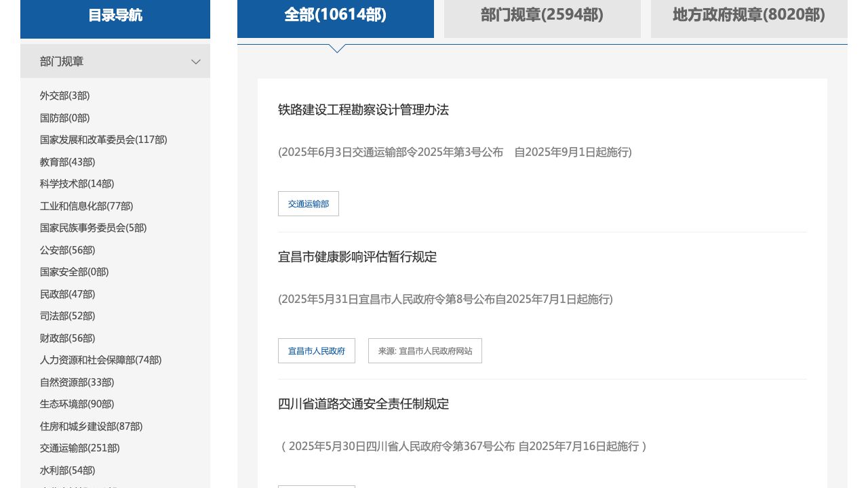
Task: Choose 教育部(43部) from directory list
Action: tap(67, 162)
